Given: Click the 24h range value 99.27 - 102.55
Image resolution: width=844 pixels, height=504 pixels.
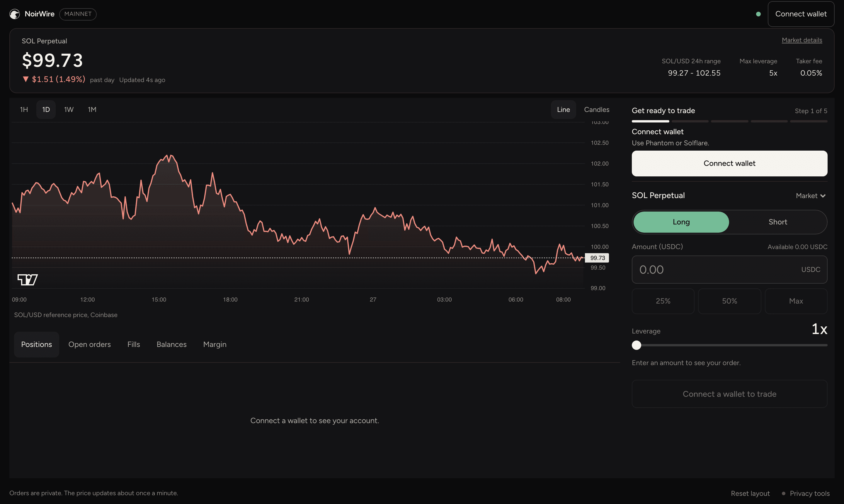Looking at the screenshot, I should [x=694, y=73].
